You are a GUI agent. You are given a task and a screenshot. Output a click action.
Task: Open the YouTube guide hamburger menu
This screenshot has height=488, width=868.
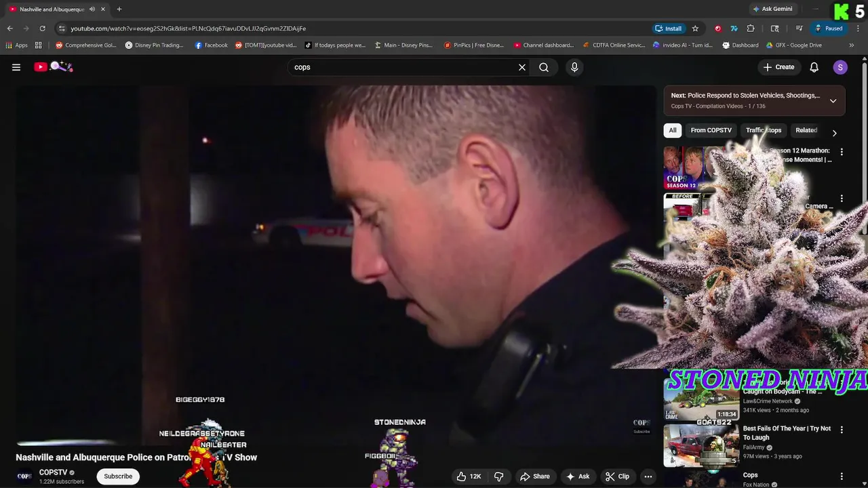click(16, 67)
